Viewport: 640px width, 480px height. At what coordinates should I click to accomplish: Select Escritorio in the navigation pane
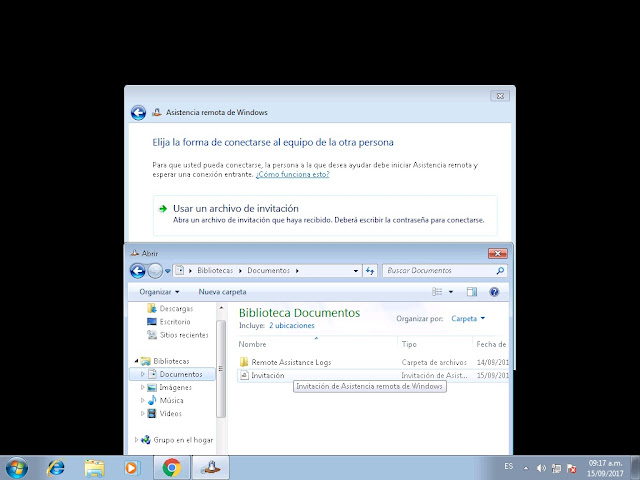tap(169, 322)
